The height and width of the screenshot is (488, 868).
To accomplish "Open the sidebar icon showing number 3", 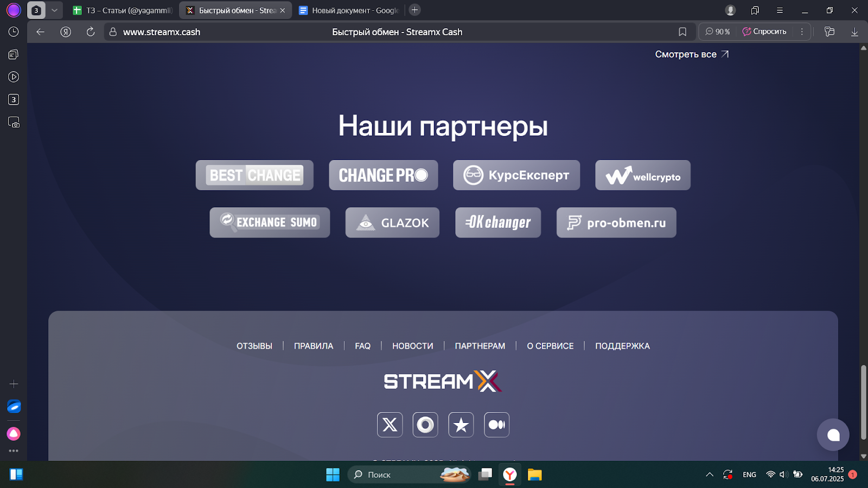I will pyautogui.click(x=14, y=100).
